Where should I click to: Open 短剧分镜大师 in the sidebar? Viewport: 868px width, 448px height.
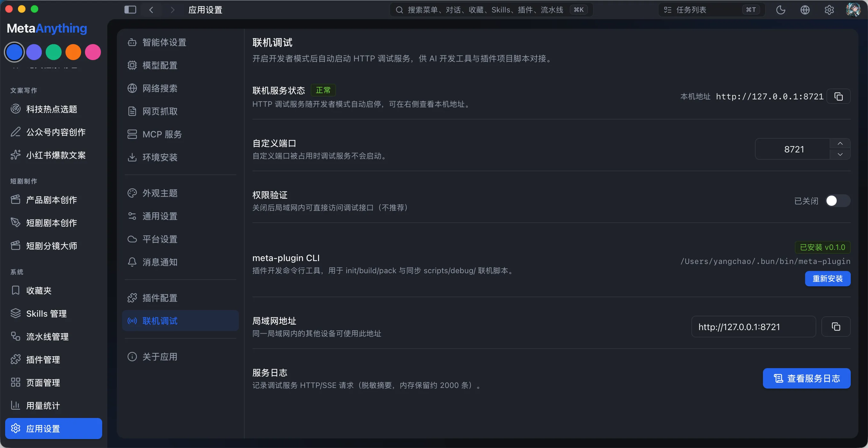(53, 246)
